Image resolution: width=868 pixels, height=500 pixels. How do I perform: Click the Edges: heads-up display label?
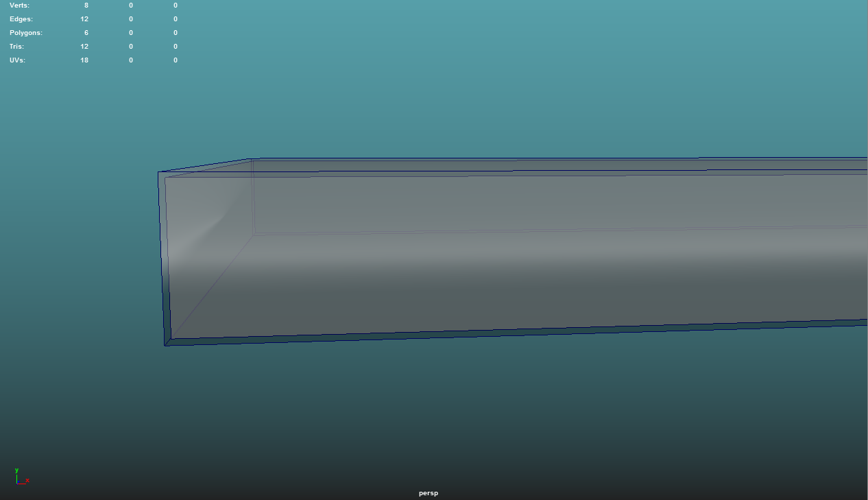tap(21, 19)
